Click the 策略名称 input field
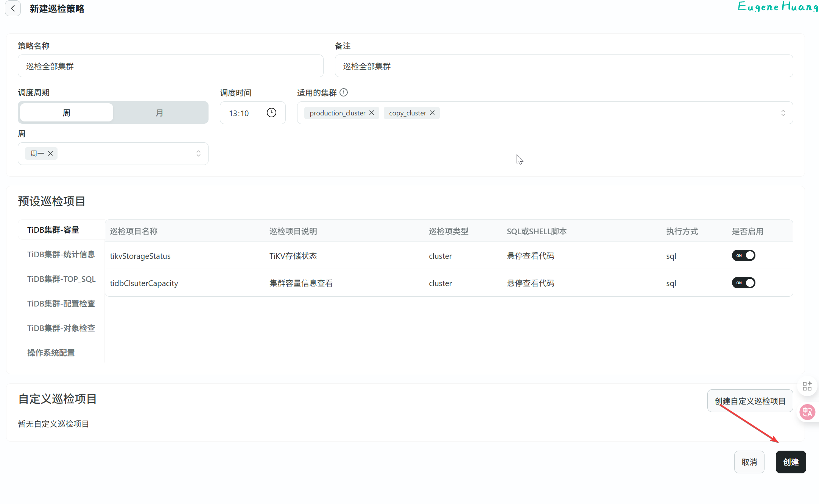Screen dimensions: 819x504 (170, 66)
